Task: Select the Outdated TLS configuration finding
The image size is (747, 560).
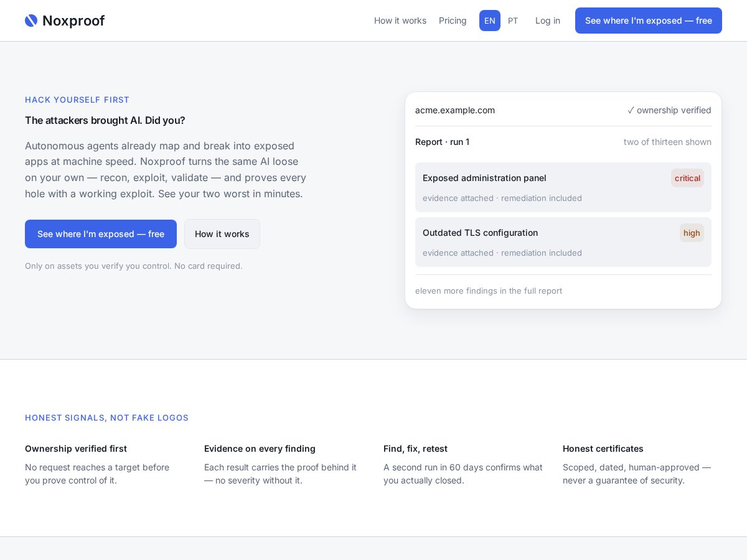Action: (563, 242)
